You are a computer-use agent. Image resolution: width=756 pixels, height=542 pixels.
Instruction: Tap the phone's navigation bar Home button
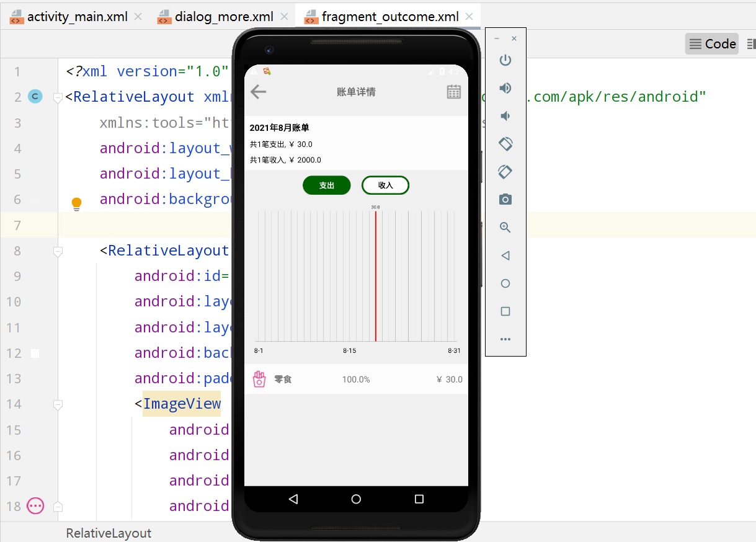[356, 499]
